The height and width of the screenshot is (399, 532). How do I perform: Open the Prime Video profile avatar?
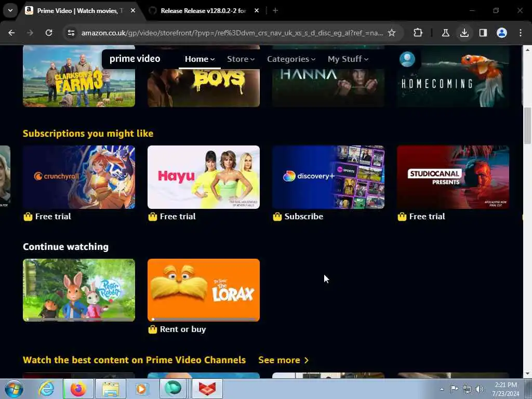click(407, 59)
